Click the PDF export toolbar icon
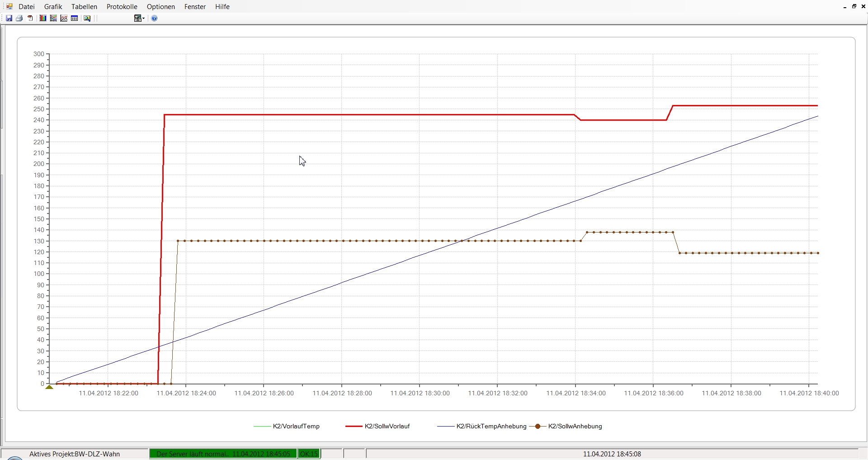This screenshot has width=868, height=460. [30, 19]
